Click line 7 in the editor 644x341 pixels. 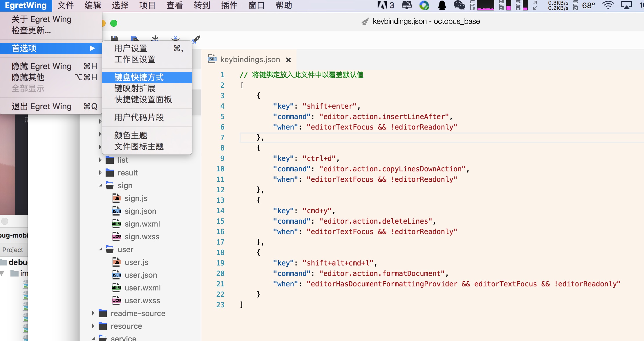348,137
